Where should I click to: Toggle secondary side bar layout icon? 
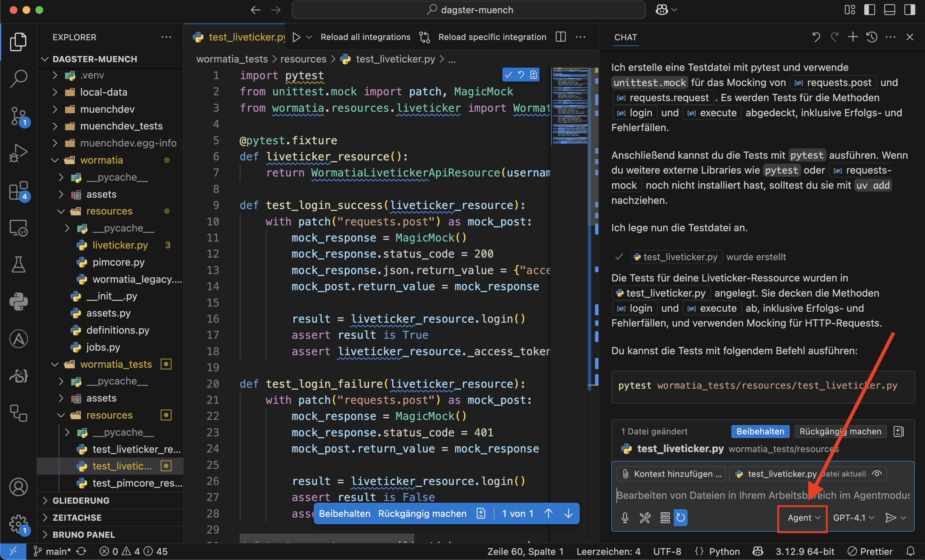click(x=910, y=10)
